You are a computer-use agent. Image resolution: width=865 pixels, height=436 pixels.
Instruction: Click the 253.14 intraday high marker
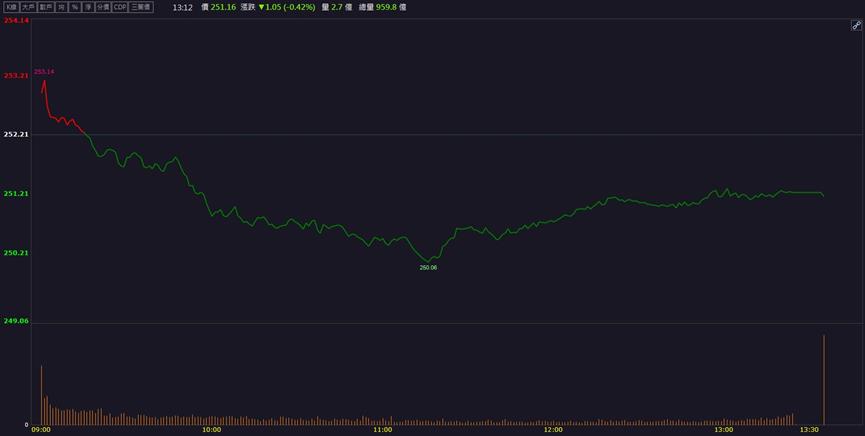44,72
